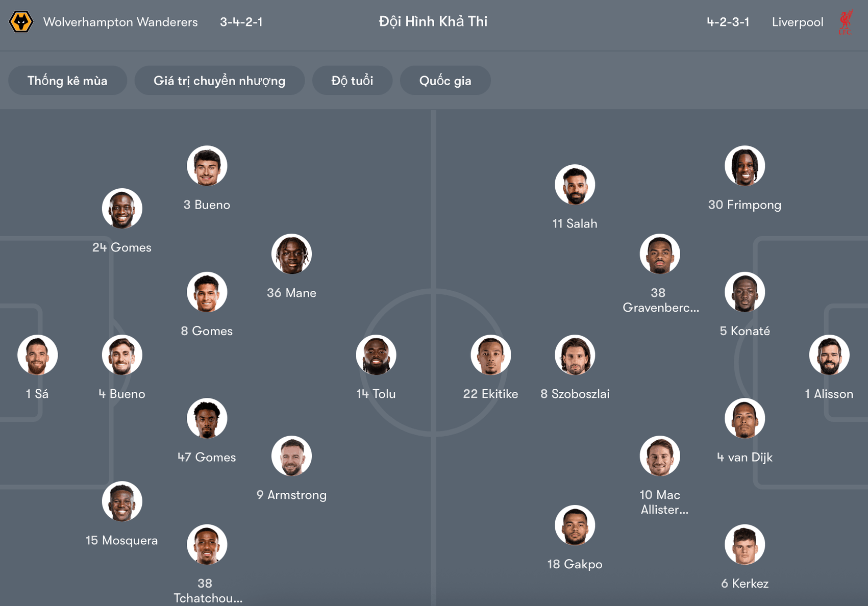The image size is (868, 606).
Task: Open the Wolverhampton Wanderers team page
Action: click(x=120, y=22)
